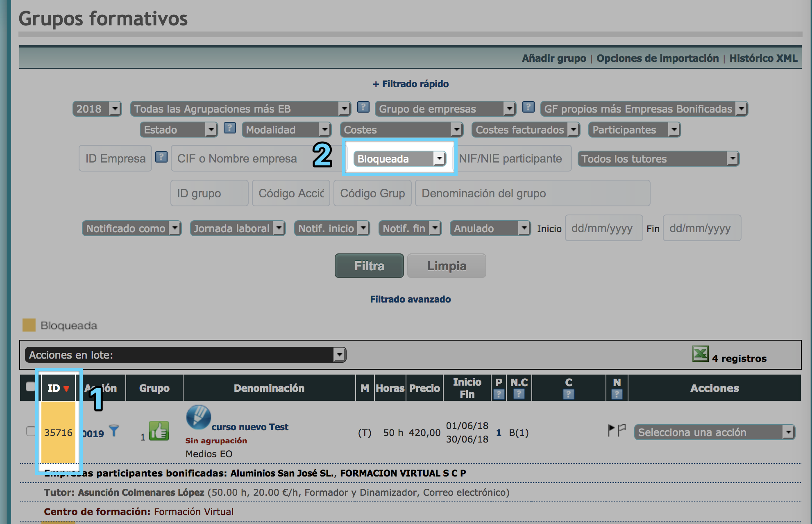Click the green thumbs-up icon
The width and height of the screenshot is (812, 524).
click(159, 431)
